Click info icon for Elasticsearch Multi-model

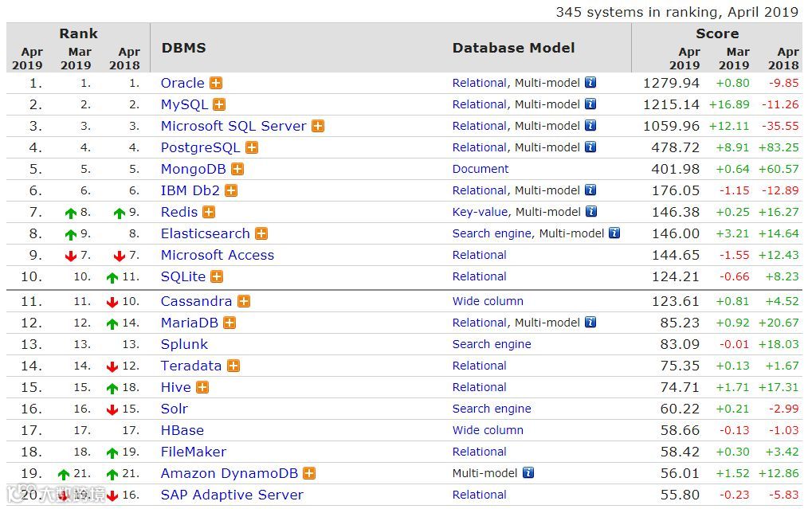click(614, 233)
